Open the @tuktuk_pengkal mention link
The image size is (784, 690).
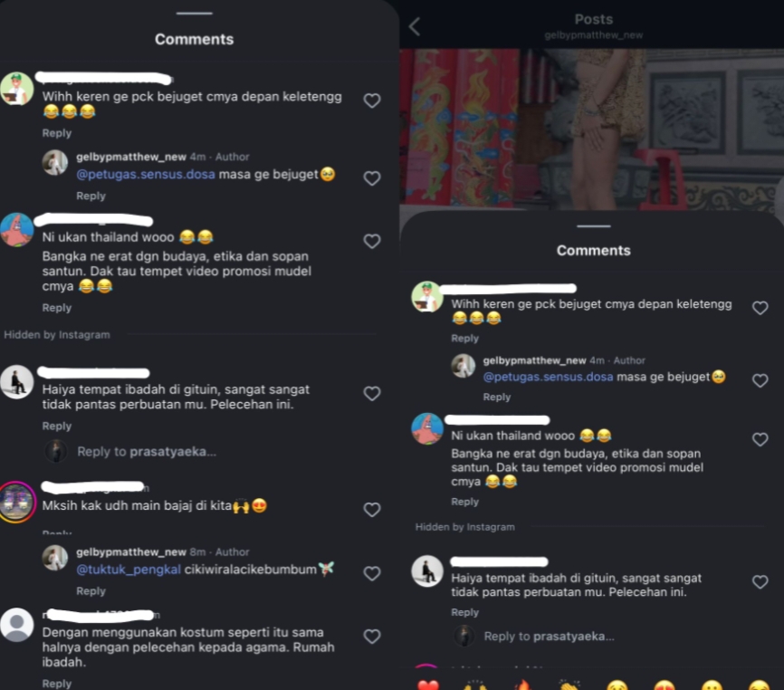tap(128, 570)
